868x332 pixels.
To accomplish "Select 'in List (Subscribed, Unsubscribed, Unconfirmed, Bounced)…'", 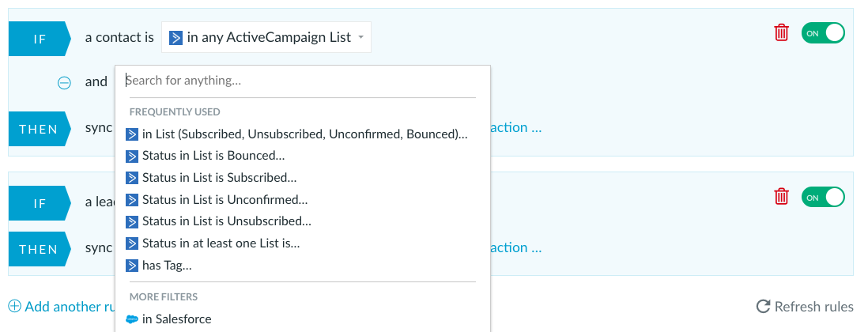I will (x=296, y=134).
